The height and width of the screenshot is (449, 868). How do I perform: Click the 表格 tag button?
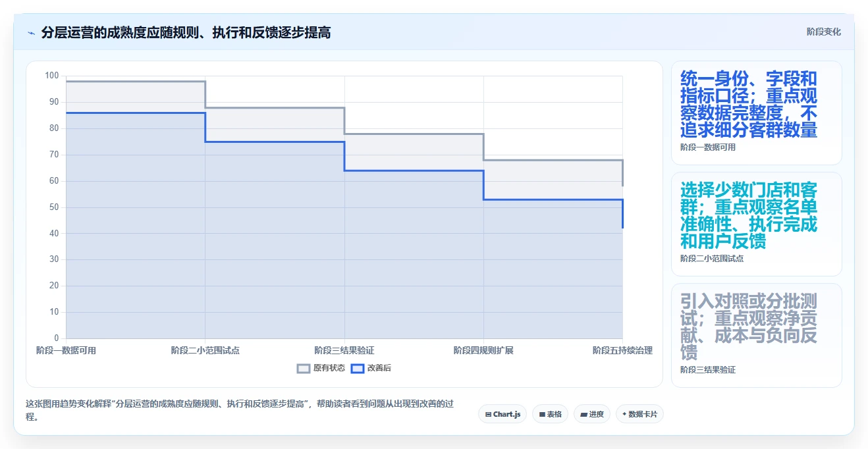(550, 414)
